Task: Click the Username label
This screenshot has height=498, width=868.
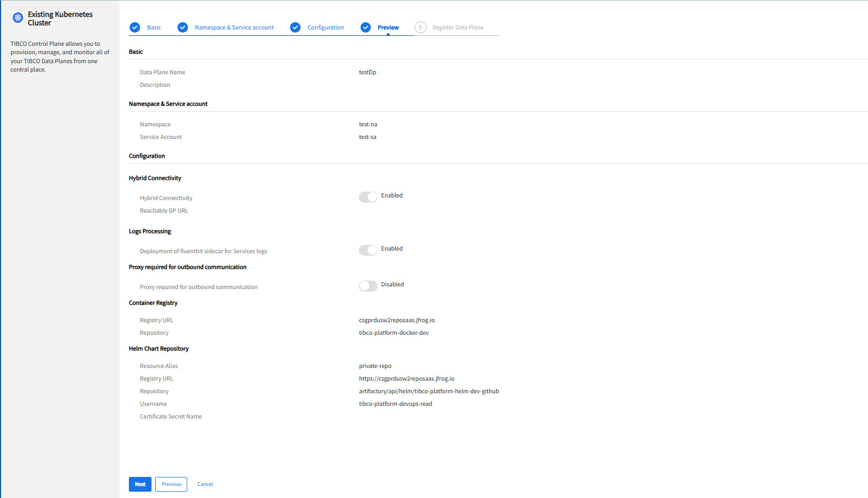Action: 154,404
